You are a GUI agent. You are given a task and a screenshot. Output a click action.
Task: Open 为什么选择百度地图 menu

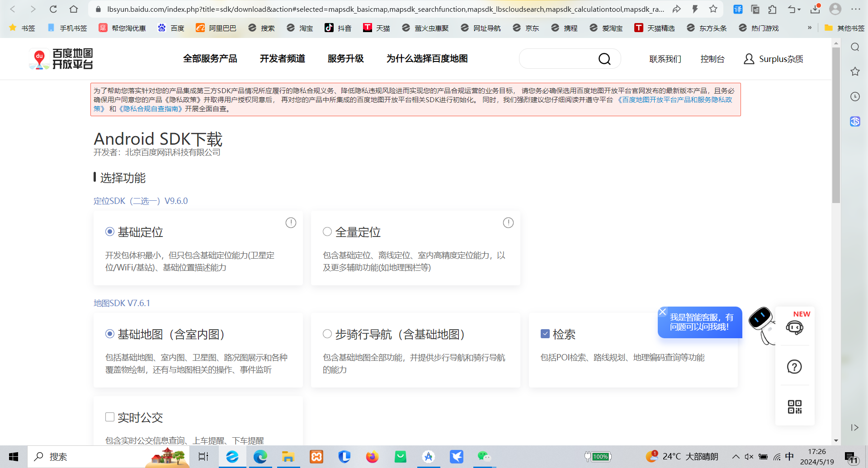coord(427,59)
